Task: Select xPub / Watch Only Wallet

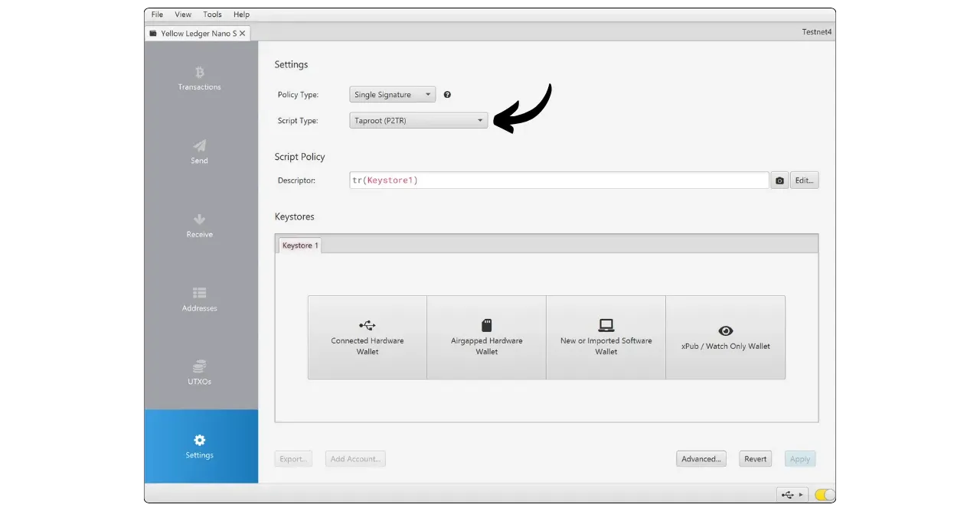Action: click(x=725, y=337)
